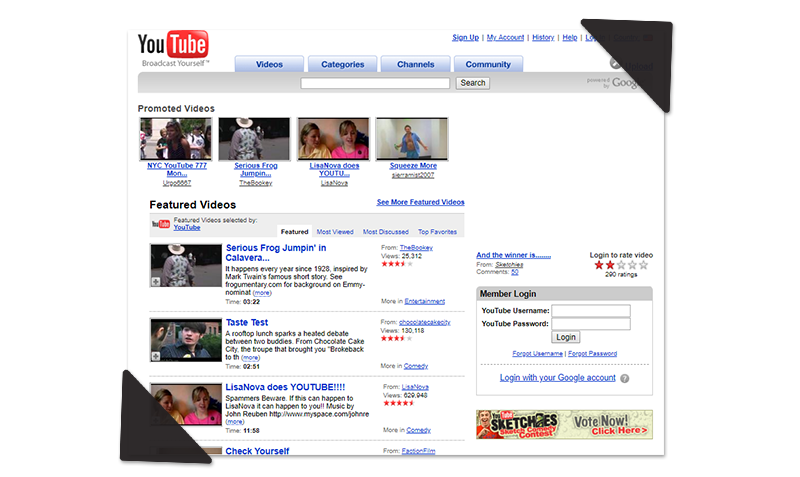Click the Sketchies Vote Now banner

[564, 424]
